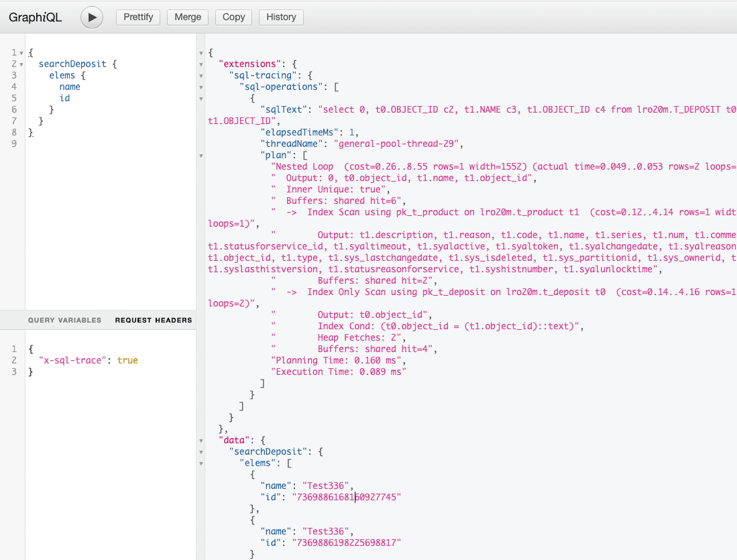Click the true value in request headers
The width and height of the screenshot is (737, 560).
click(x=127, y=361)
